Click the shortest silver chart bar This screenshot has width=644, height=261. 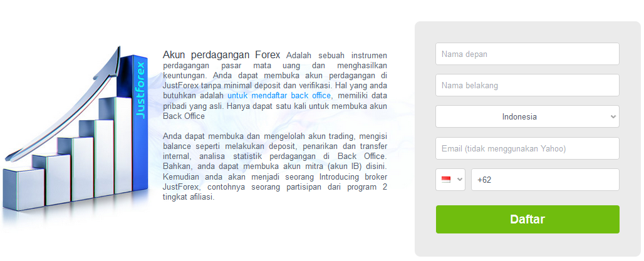pos(23,189)
